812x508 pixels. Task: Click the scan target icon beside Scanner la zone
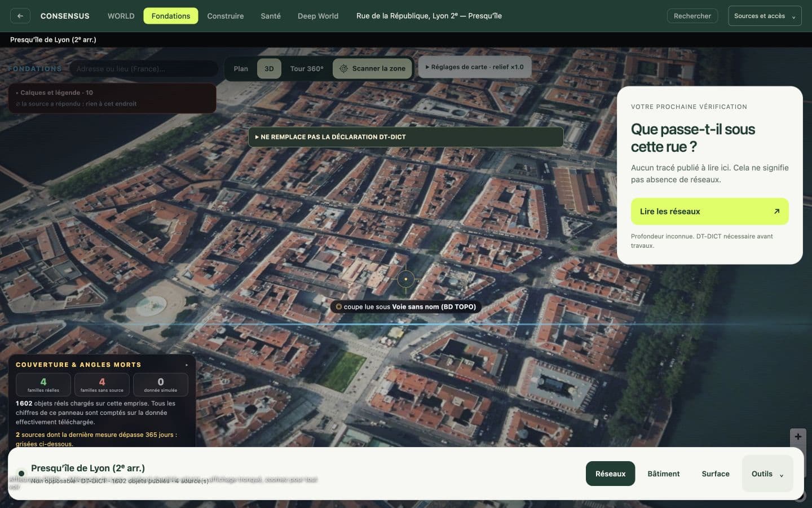[x=343, y=68]
